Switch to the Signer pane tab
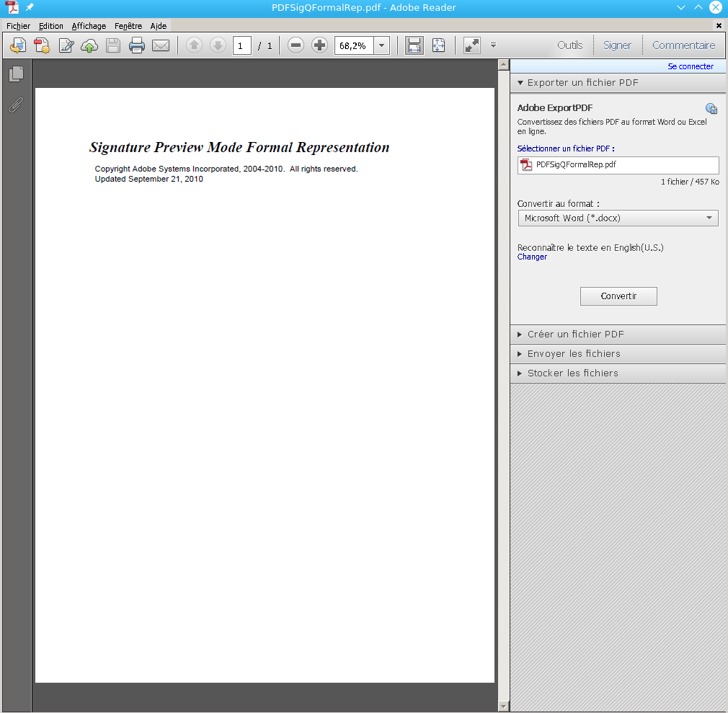 point(617,45)
